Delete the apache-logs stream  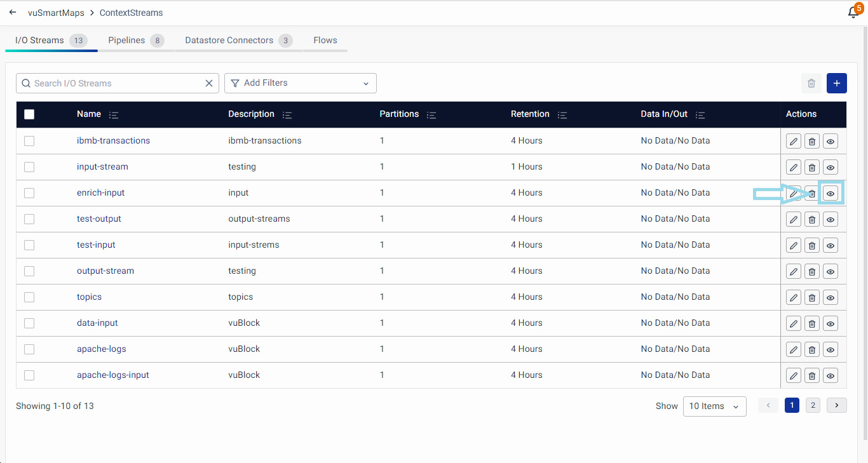pos(811,349)
